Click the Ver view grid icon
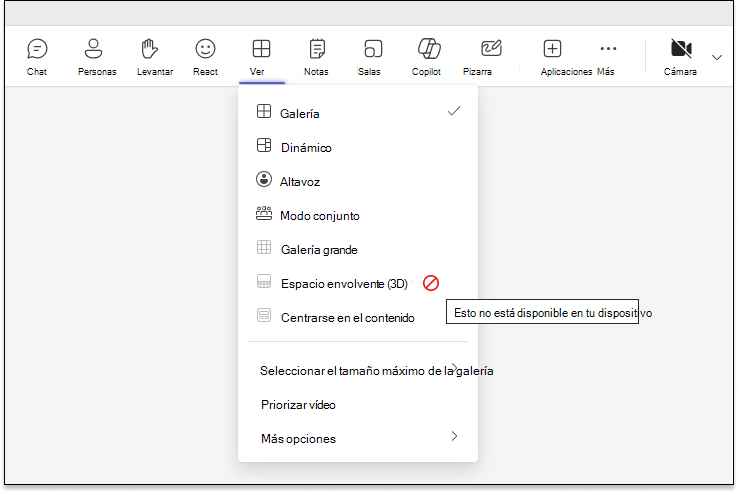The image size is (738, 493). pyautogui.click(x=261, y=48)
